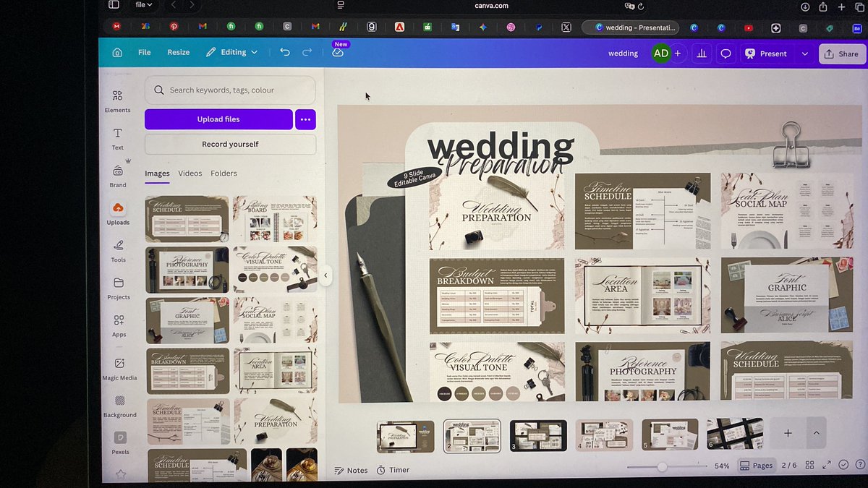Open the Apps panel
Screen dimensions: 868x488
(119, 325)
